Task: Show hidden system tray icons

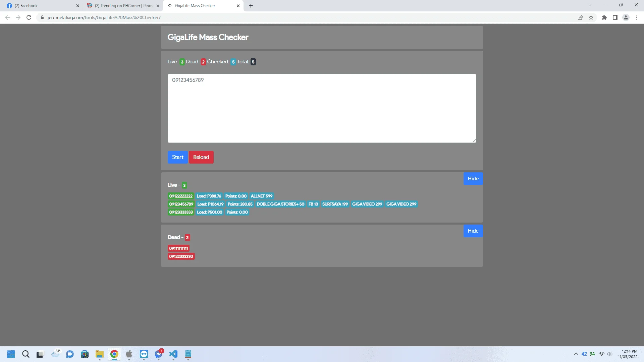Action: (576, 354)
